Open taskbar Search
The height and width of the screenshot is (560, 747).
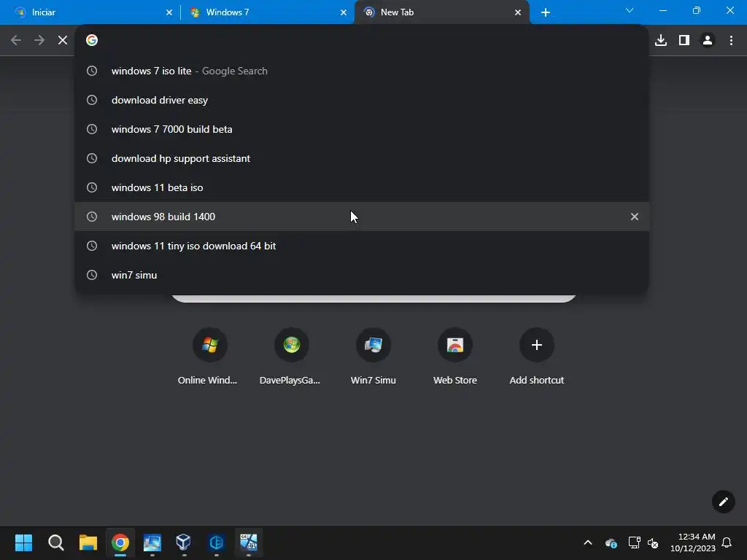pos(56,542)
